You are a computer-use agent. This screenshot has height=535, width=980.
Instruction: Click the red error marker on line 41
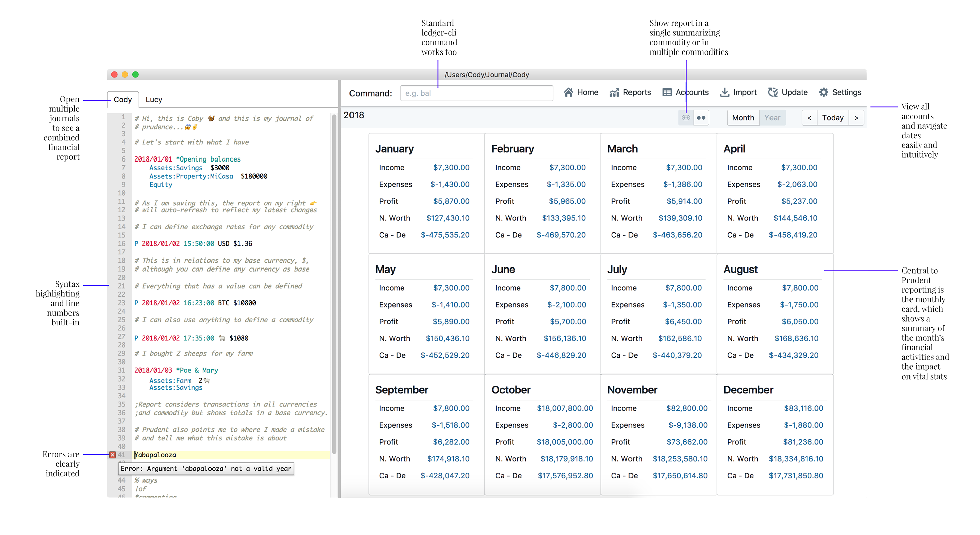click(112, 455)
